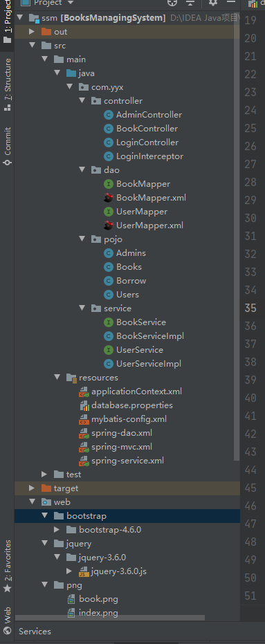Select UserServiceImpl class icon
Image resolution: width=265 pixels, height=644 pixels.
tap(109, 363)
